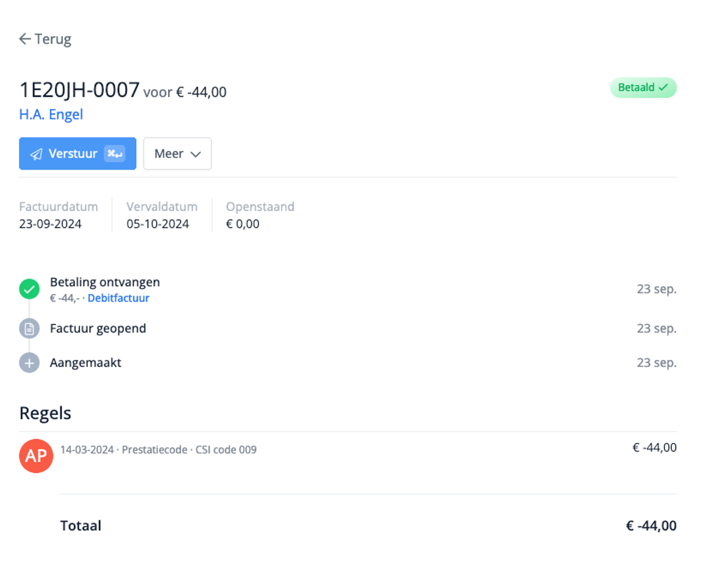
Task: Select the keyboard shortcut badge on Verstuur
Action: click(x=113, y=154)
